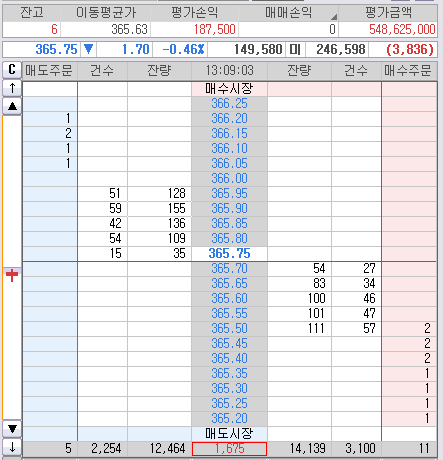Click the red-outlined 1,675 total cell
This screenshot has height=460, width=443.
pyautogui.click(x=229, y=449)
